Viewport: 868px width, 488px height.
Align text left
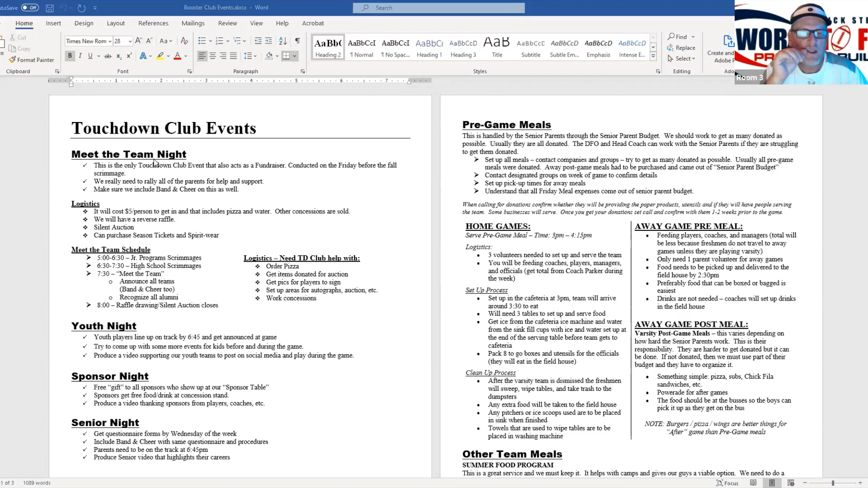pos(202,56)
